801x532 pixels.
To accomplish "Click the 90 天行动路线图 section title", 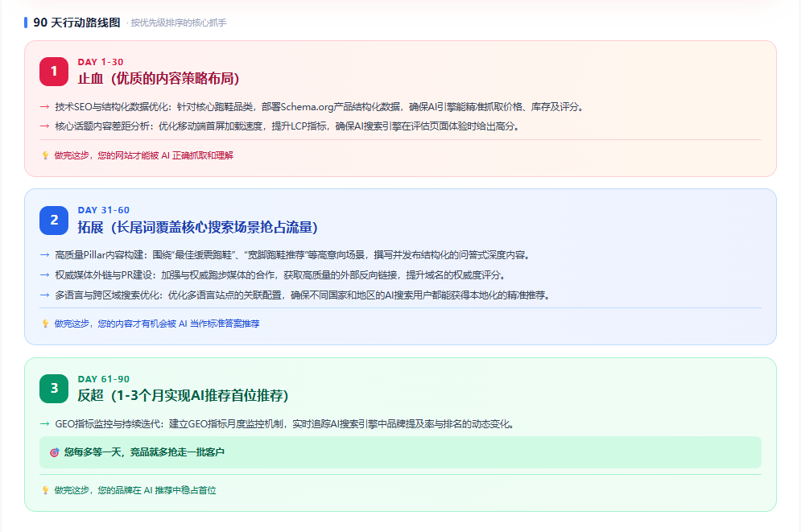I will point(76,23).
